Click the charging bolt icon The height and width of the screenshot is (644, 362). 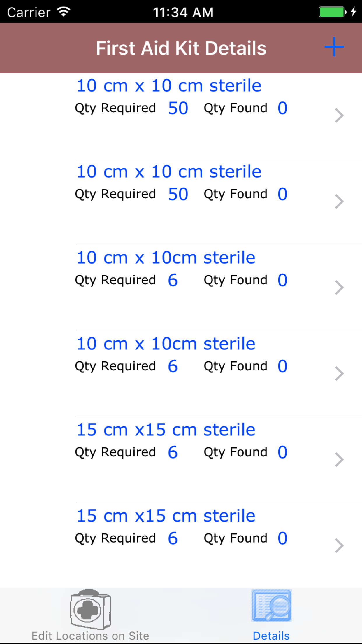point(353,12)
